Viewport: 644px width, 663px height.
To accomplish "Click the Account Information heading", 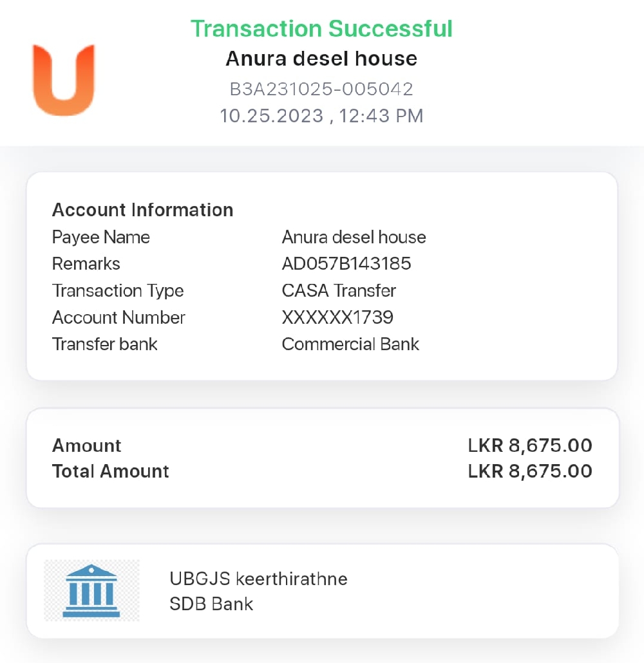I will (142, 210).
